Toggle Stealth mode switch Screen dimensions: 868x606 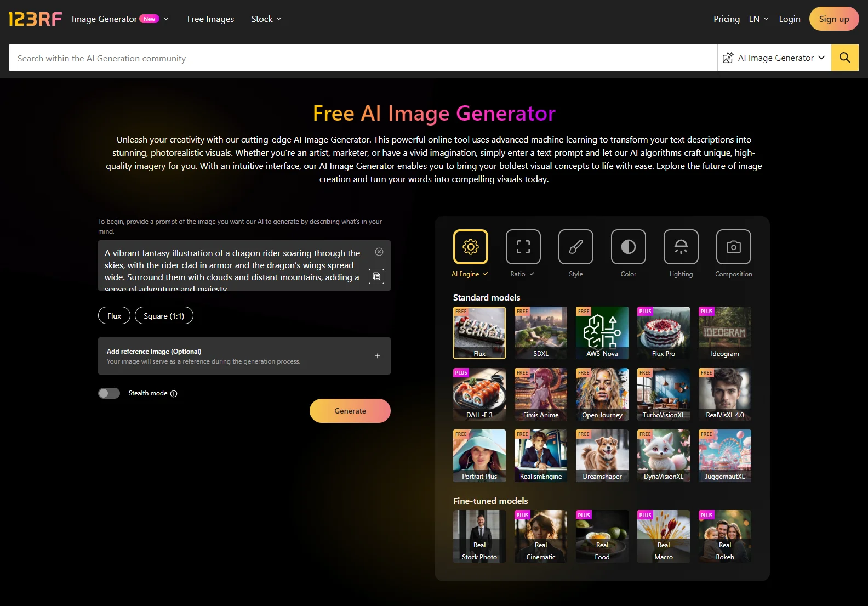[109, 393]
